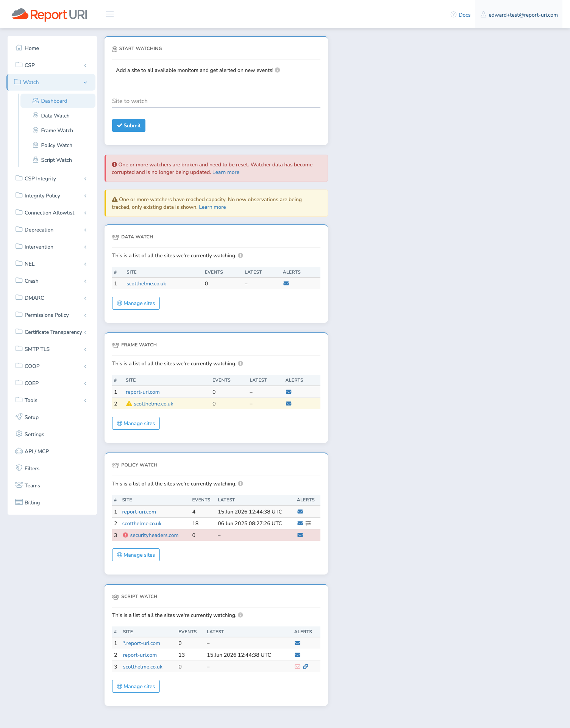Viewport: 570px width, 728px height.
Task: Click Manage sites in Frame Watch
Action: click(136, 423)
